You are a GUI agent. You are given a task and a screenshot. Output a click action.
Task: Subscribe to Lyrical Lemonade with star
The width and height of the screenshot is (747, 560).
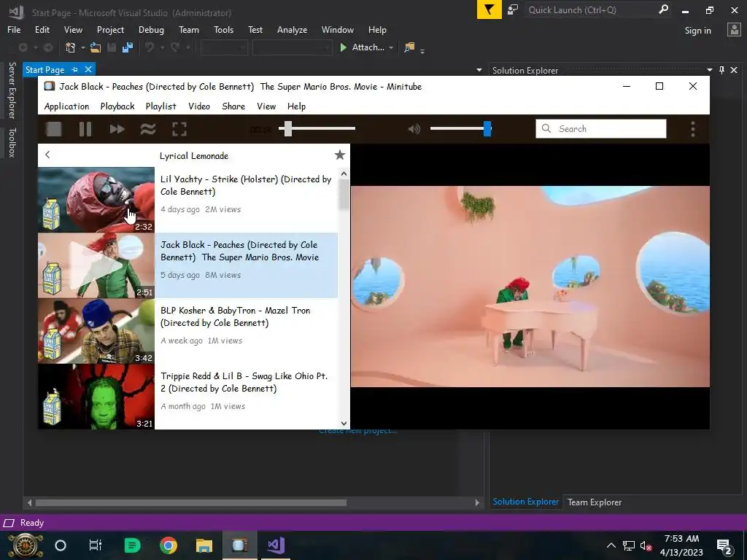[x=340, y=155]
